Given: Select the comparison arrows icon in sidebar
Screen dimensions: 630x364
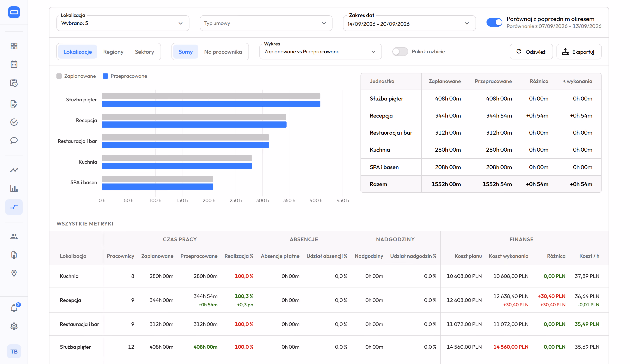Looking at the screenshot, I should 14,207.
